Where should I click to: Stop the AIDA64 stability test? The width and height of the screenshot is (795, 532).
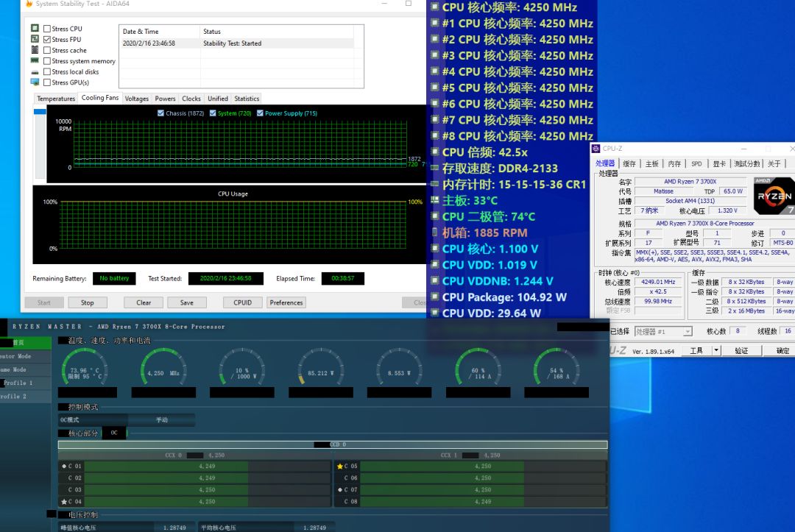(87, 302)
